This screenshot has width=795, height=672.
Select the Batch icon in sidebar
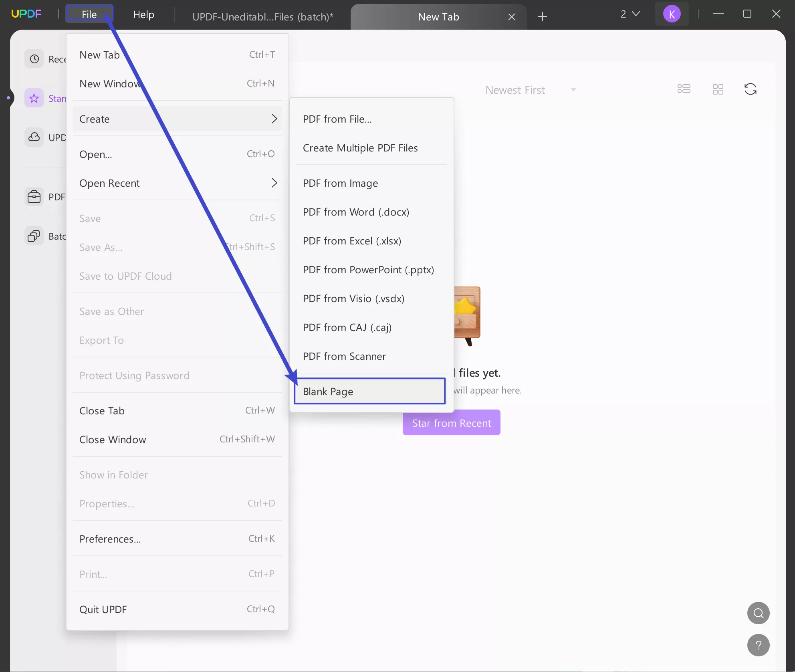[34, 236]
